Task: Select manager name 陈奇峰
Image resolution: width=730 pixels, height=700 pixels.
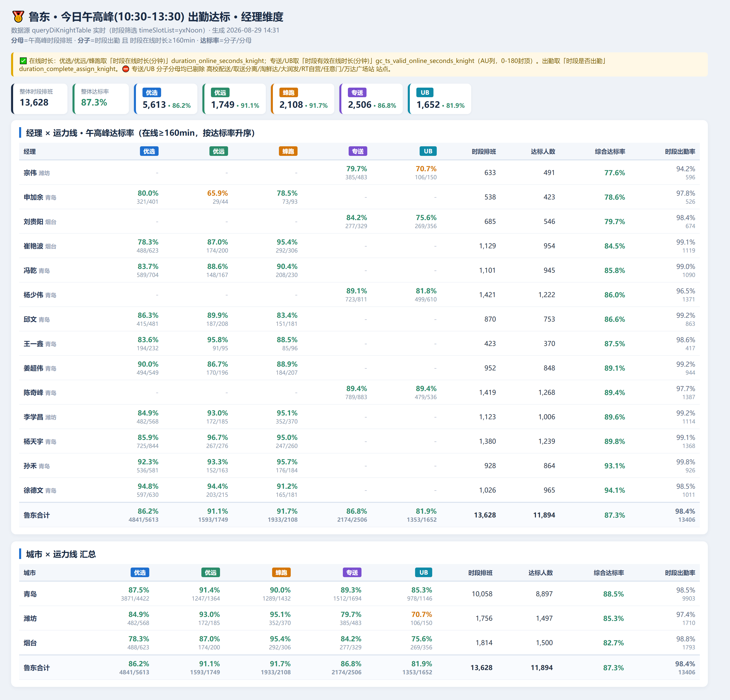Action: pos(33,392)
